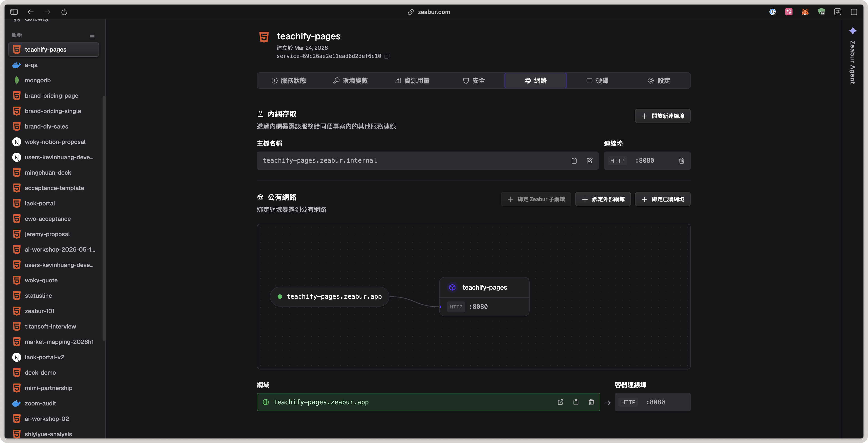Image resolution: width=868 pixels, height=443 pixels.
Task: Click the 開放新連線埠 button
Action: point(663,116)
